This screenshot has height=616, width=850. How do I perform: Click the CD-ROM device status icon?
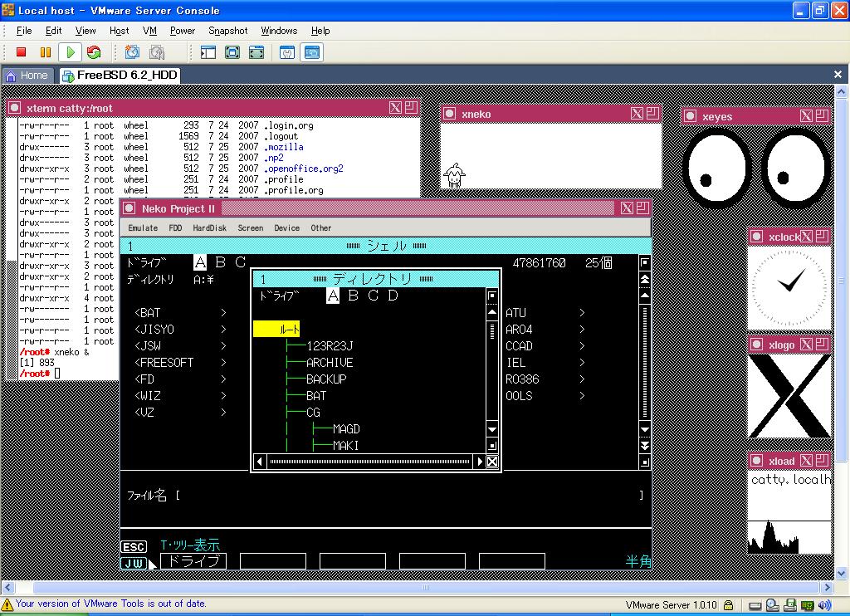773,605
